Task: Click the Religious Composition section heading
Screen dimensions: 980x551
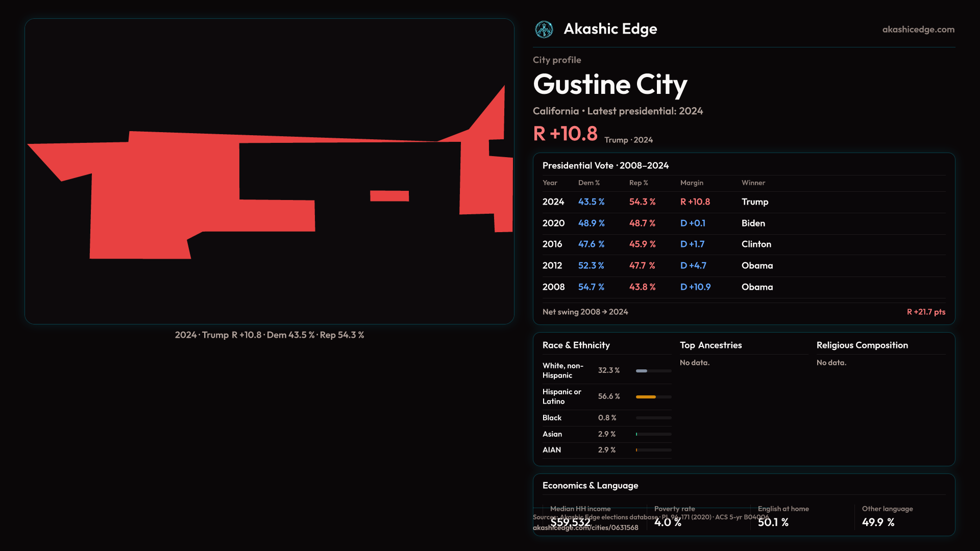Action: pos(862,345)
